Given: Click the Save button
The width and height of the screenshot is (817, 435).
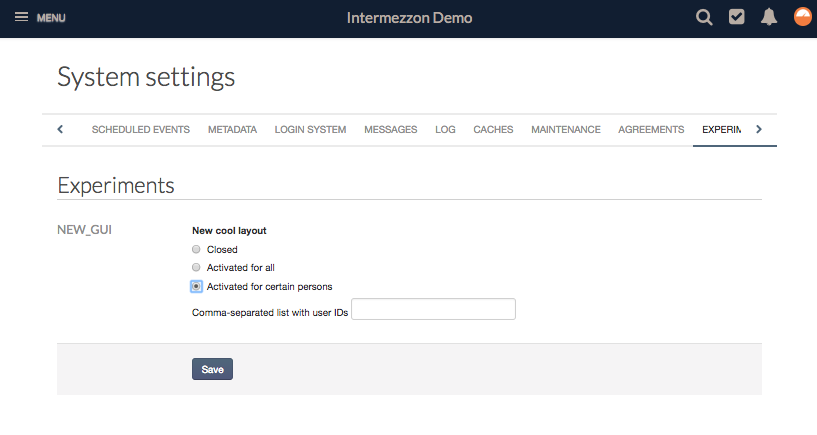Looking at the screenshot, I should 213,369.
